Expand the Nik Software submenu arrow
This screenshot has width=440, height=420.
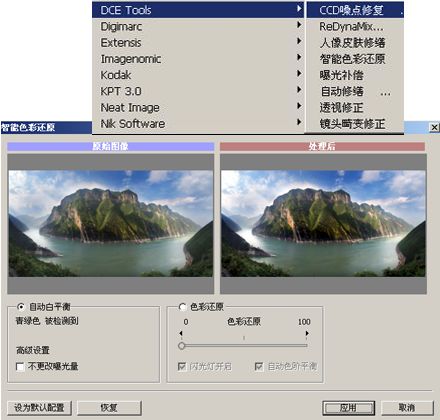[299, 122]
